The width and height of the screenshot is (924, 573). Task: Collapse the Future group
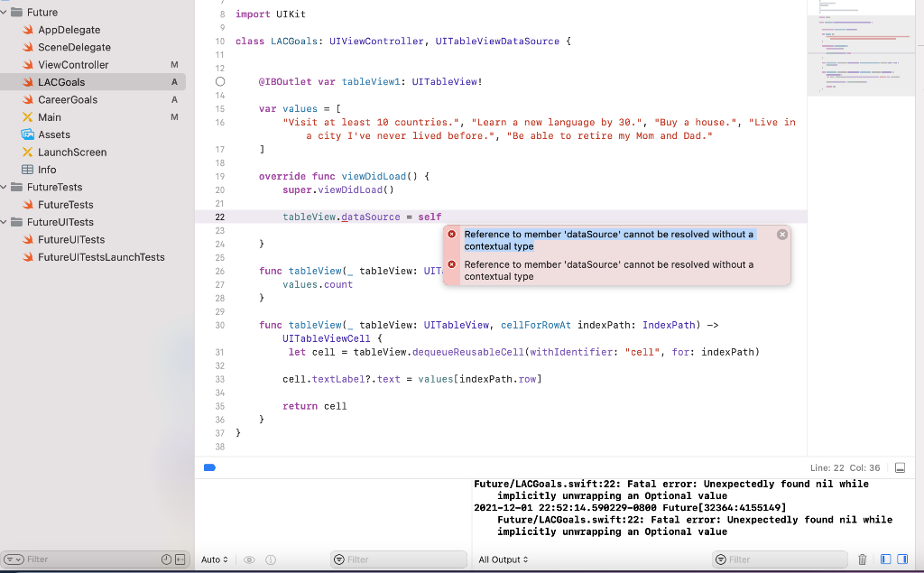tap(4, 13)
